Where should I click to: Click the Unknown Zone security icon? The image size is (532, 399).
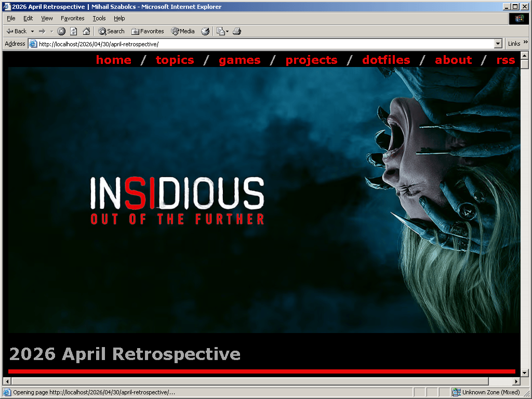pos(456,392)
